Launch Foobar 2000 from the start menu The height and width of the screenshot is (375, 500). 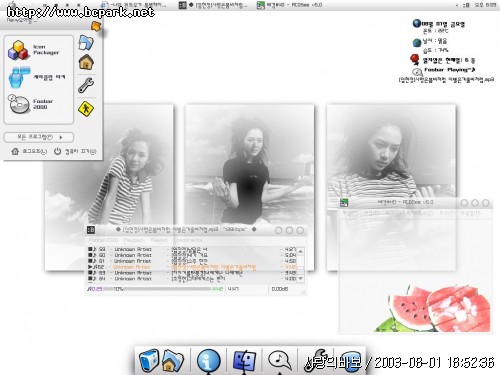[31, 104]
